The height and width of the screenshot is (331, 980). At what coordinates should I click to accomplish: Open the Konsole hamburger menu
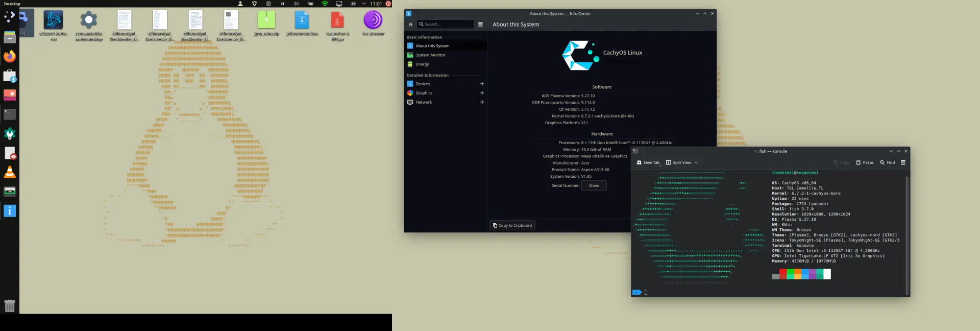pyautogui.click(x=903, y=162)
